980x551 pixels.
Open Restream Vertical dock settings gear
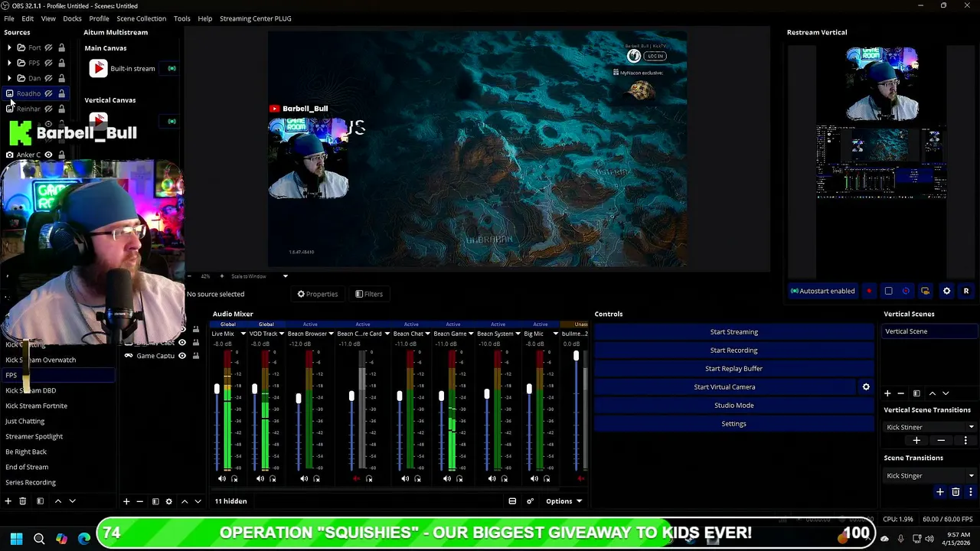click(x=946, y=291)
